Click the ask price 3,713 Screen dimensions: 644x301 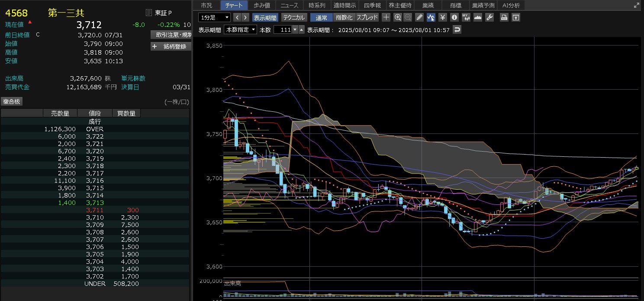point(95,203)
